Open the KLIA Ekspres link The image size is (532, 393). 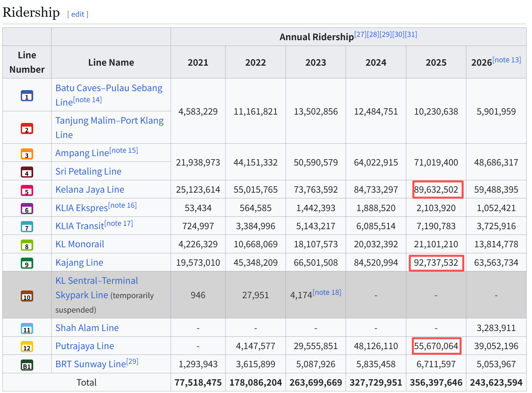[82, 208]
